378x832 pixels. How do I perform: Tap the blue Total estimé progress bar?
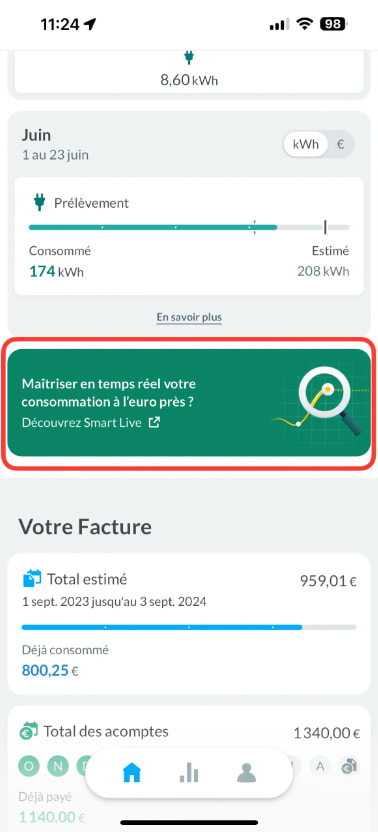tap(188, 627)
